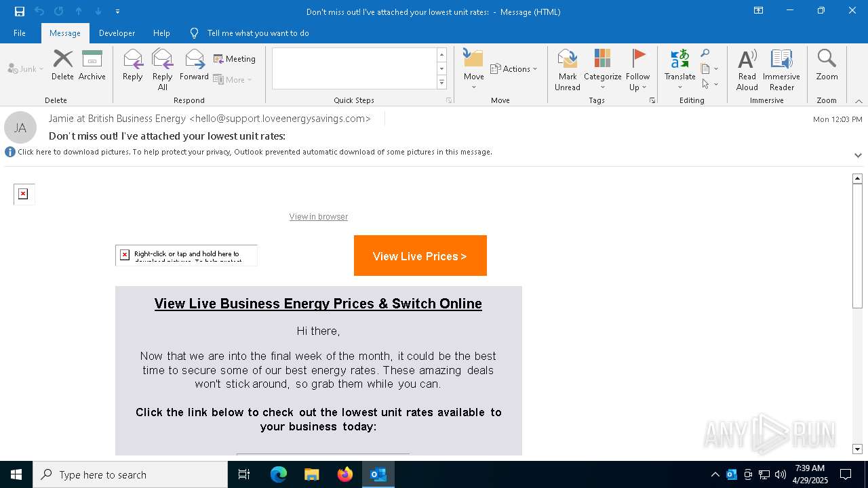The height and width of the screenshot is (488, 868).
Task: Open the Follow Up flag menu
Action: pos(638,70)
